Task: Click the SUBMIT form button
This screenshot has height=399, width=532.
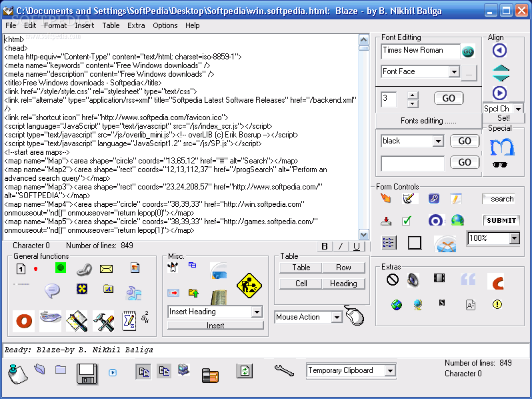Action: [x=501, y=220]
